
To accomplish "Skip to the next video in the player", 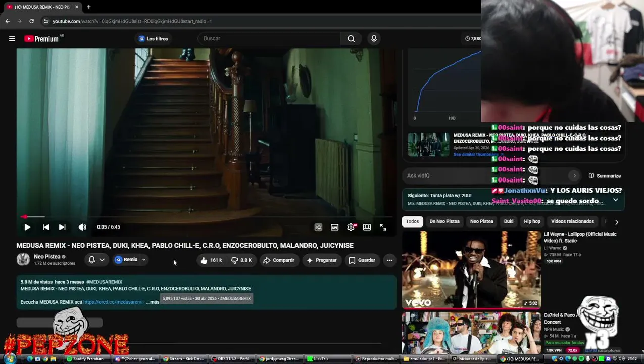I will coord(62,227).
